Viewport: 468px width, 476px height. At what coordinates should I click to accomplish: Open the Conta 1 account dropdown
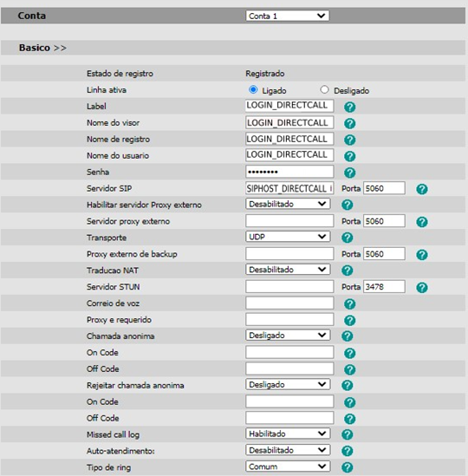288,16
